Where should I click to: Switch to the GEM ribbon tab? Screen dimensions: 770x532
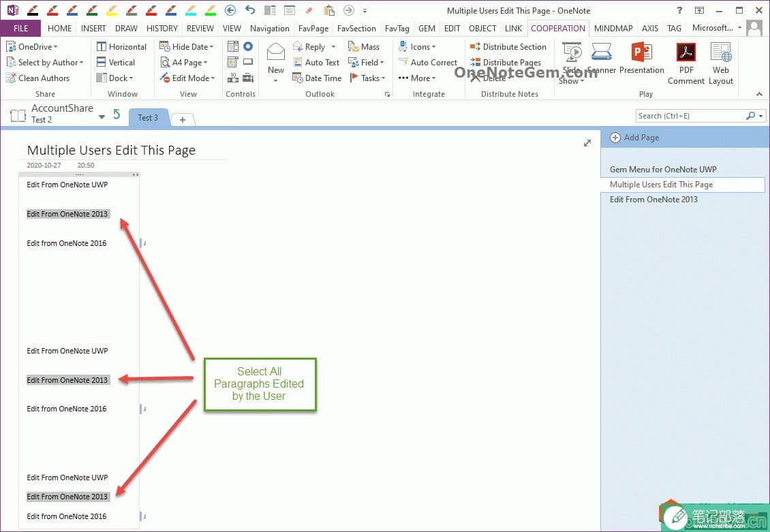pyautogui.click(x=427, y=29)
